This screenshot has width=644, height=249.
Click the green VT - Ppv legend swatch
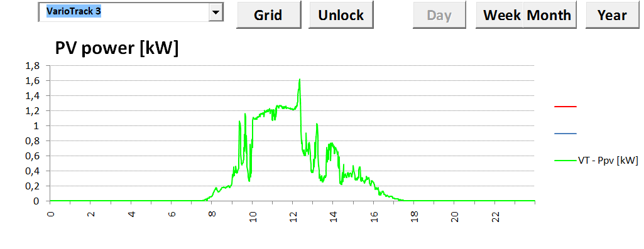[565, 161]
